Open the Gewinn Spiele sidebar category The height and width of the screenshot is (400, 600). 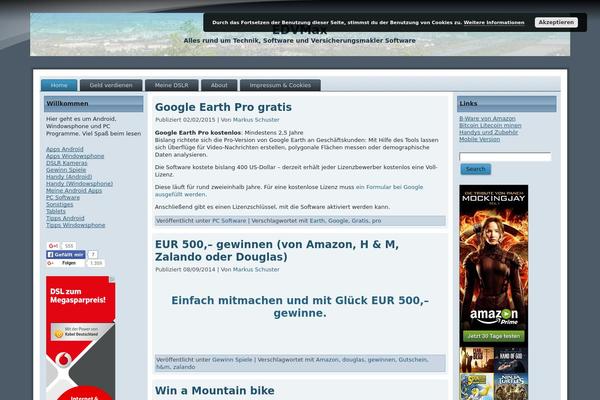[66, 170]
